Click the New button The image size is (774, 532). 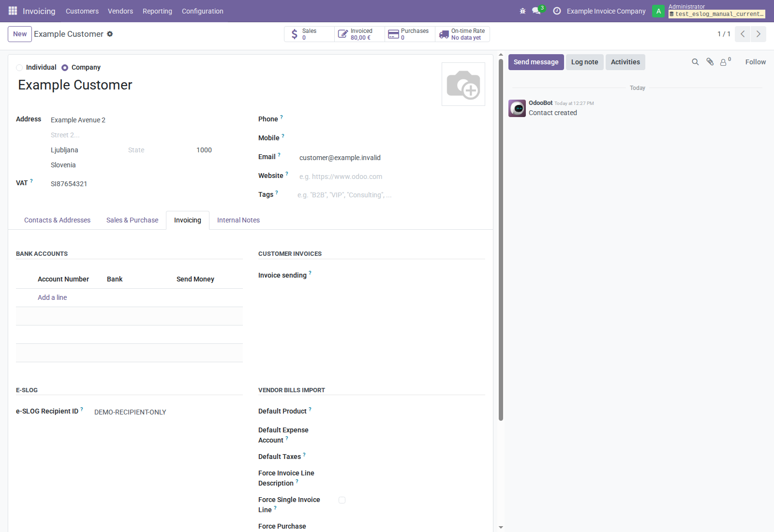pos(20,34)
